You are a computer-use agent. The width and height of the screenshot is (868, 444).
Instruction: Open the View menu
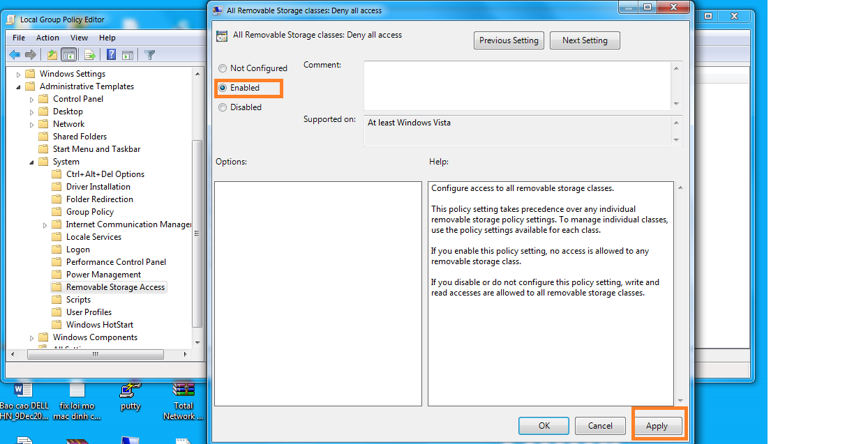pos(79,38)
